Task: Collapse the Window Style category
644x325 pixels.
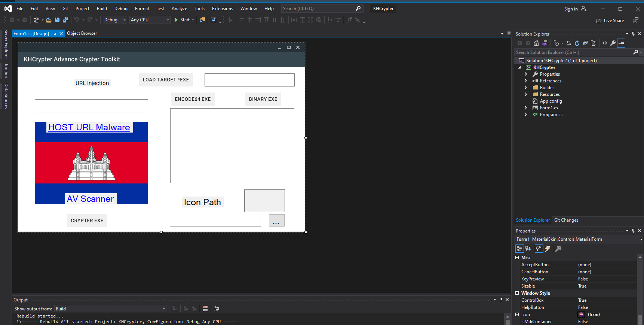Action: click(517, 293)
